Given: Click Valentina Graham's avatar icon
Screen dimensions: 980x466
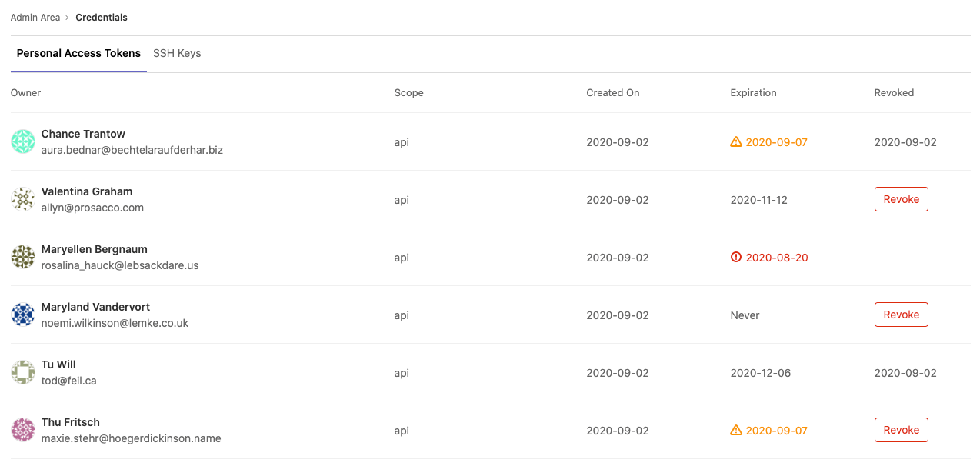Looking at the screenshot, I should click(x=23, y=199).
